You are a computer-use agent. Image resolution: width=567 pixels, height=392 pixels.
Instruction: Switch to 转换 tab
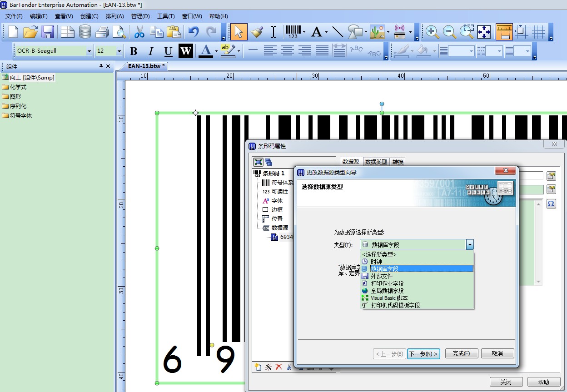click(x=398, y=162)
